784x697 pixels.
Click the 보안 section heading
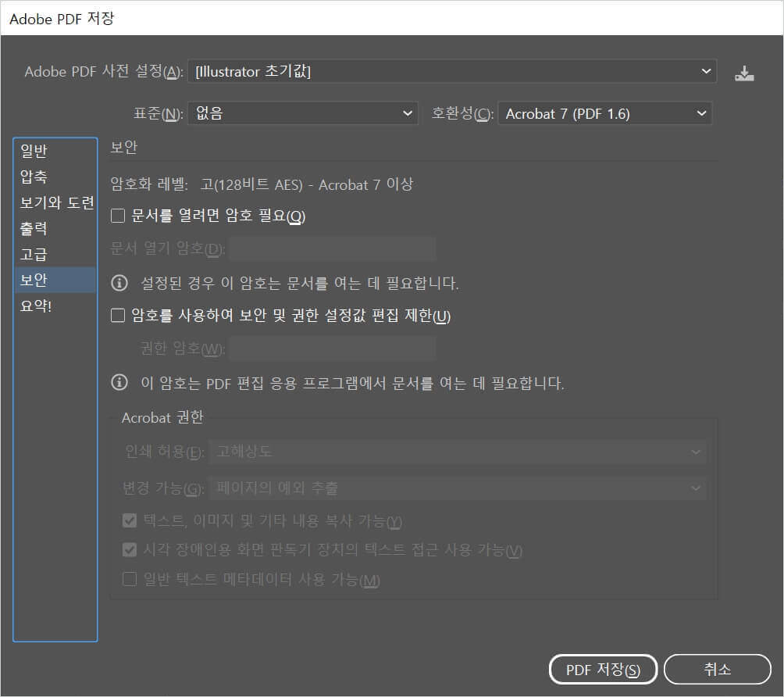click(x=123, y=147)
